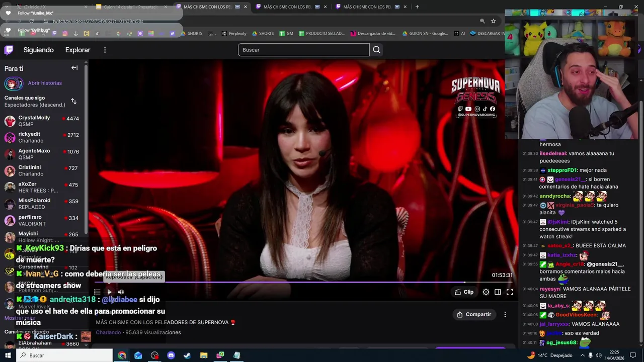Open the AI bookmark

(459, 34)
